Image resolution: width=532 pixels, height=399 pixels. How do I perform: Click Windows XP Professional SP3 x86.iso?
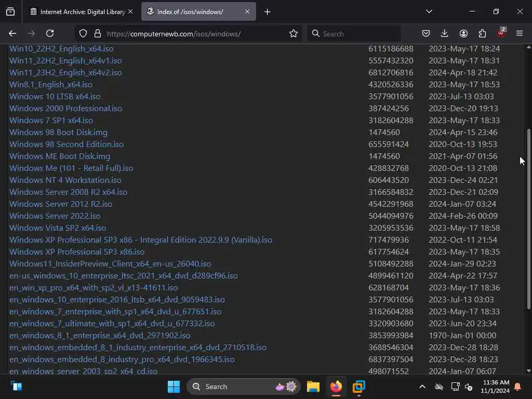click(77, 251)
